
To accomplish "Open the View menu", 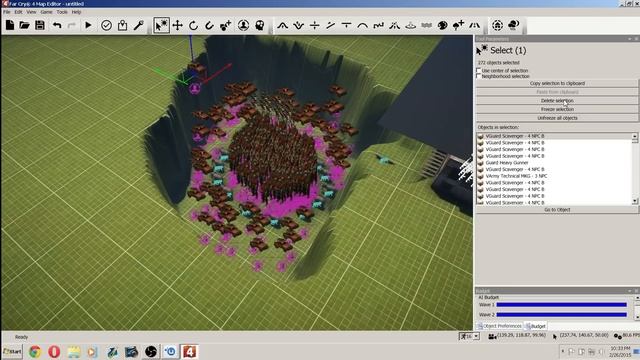I will [31, 12].
